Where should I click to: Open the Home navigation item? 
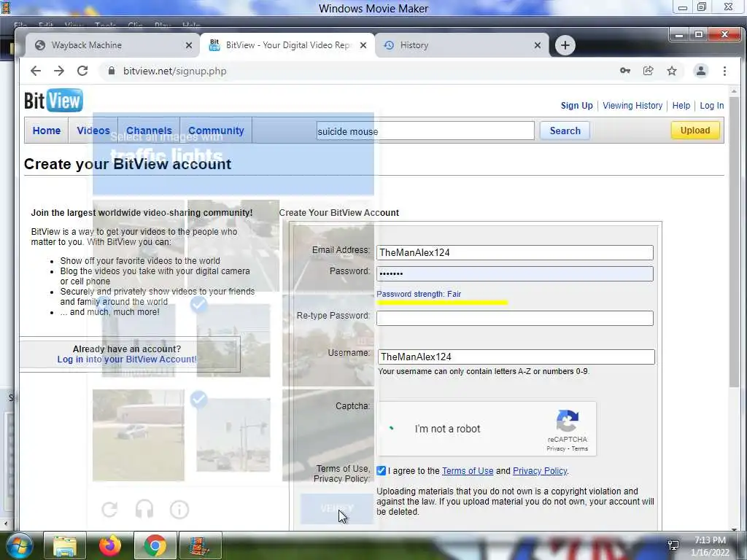(47, 131)
